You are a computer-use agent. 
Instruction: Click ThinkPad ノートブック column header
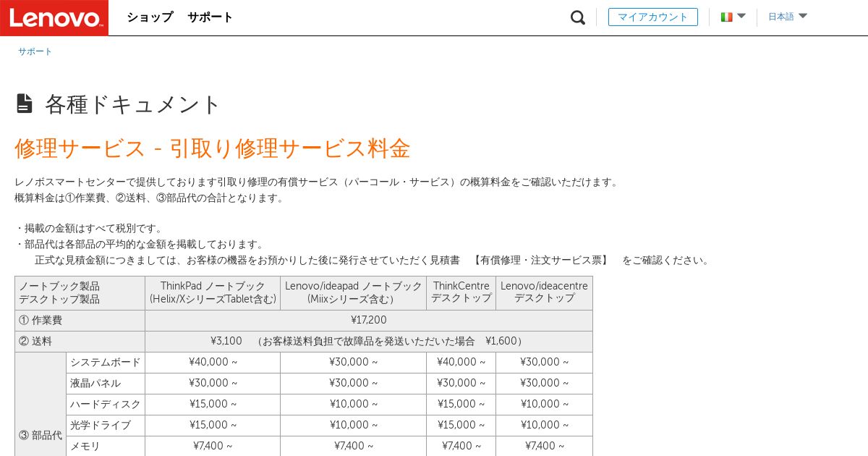pyautogui.click(x=213, y=292)
